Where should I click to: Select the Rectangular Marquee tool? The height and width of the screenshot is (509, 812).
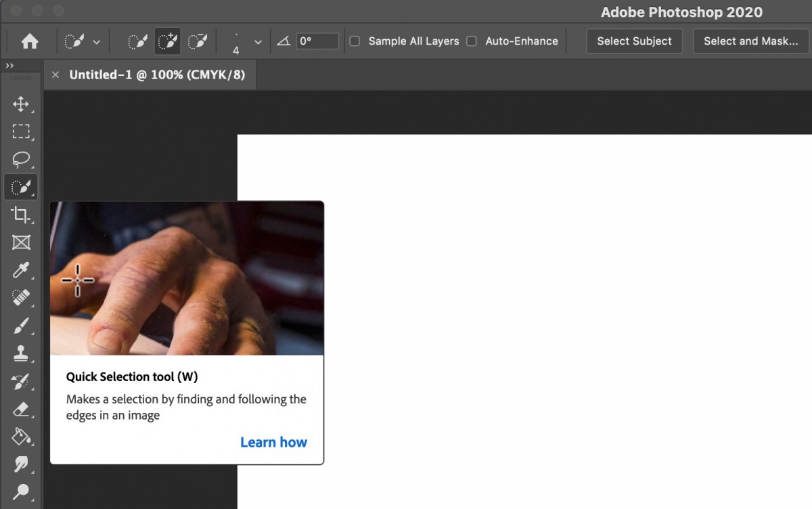point(20,131)
